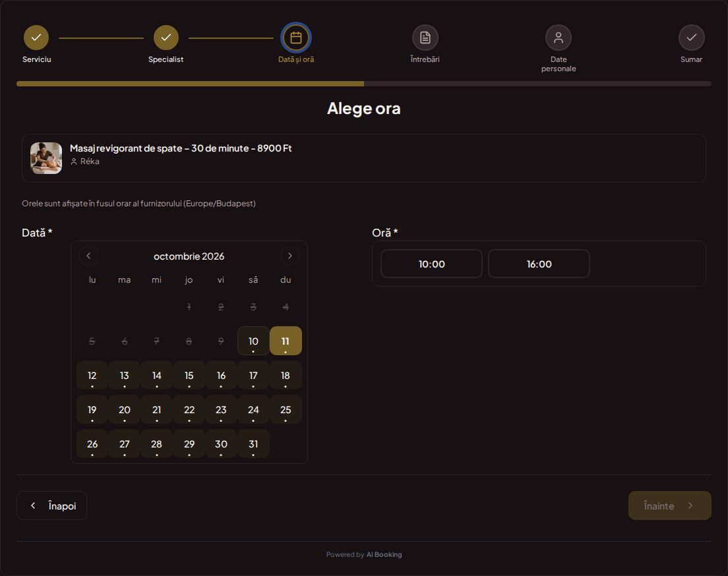This screenshot has height=576, width=728.
Task: Click the Serviciu step label
Action: click(37, 59)
